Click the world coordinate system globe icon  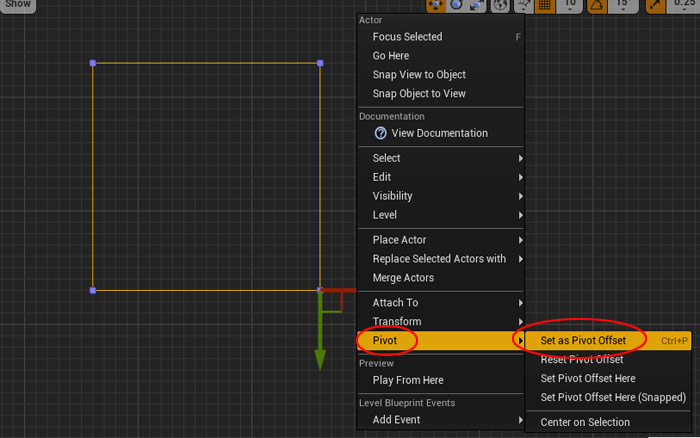(499, 5)
